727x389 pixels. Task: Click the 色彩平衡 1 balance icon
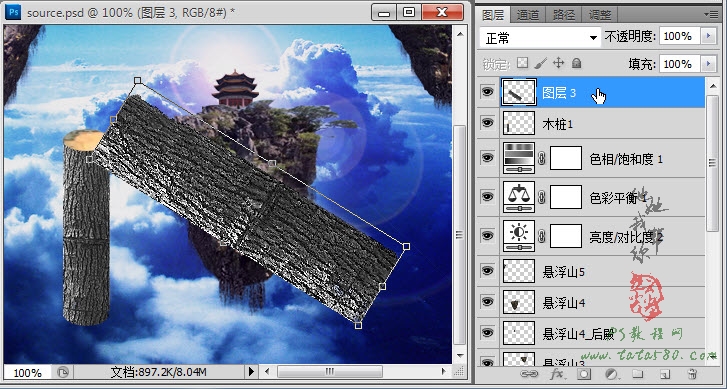(x=519, y=197)
